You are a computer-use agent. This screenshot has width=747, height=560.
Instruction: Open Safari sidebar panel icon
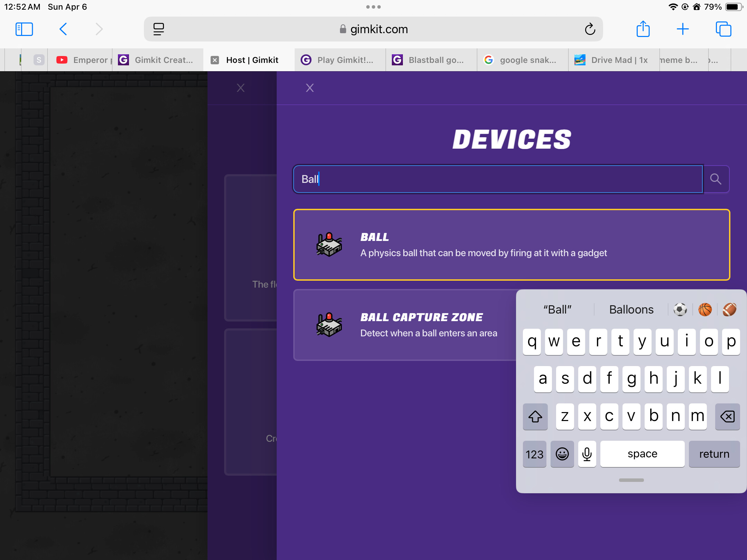click(x=24, y=29)
